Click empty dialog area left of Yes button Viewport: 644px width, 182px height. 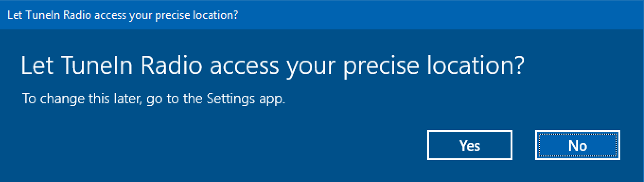pyautogui.click(x=213, y=145)
